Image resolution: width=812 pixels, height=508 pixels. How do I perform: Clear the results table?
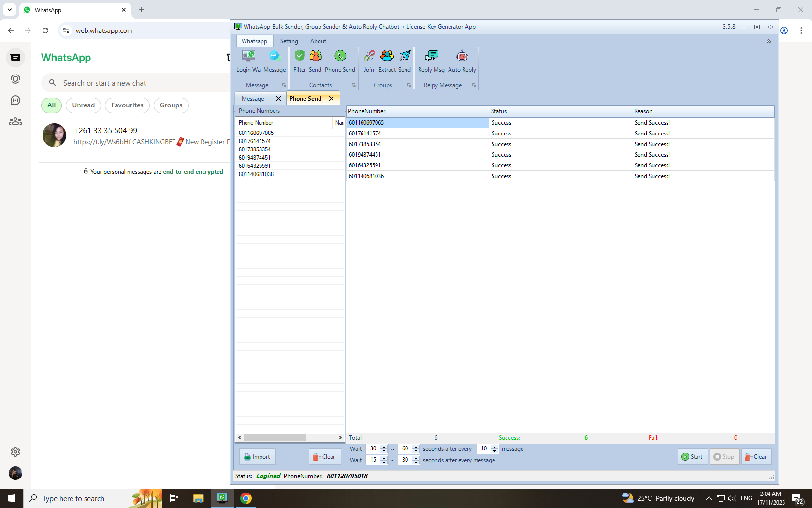(x=756, y=457)
